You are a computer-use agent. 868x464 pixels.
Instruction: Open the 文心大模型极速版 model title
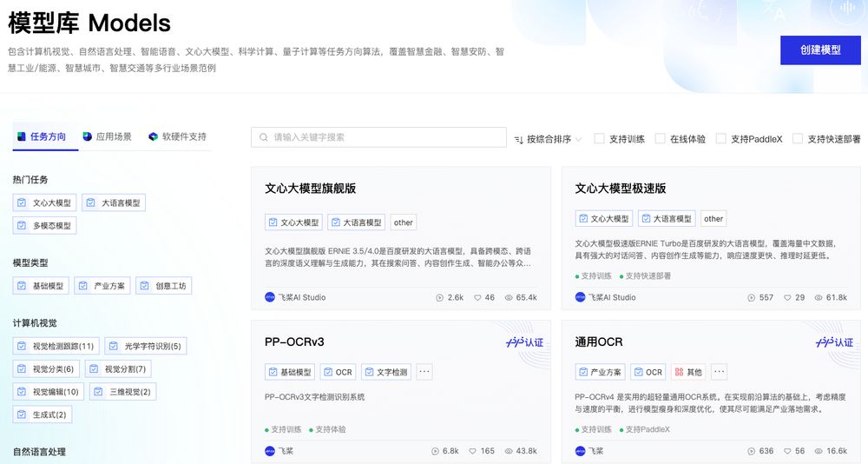click(620, 189)
